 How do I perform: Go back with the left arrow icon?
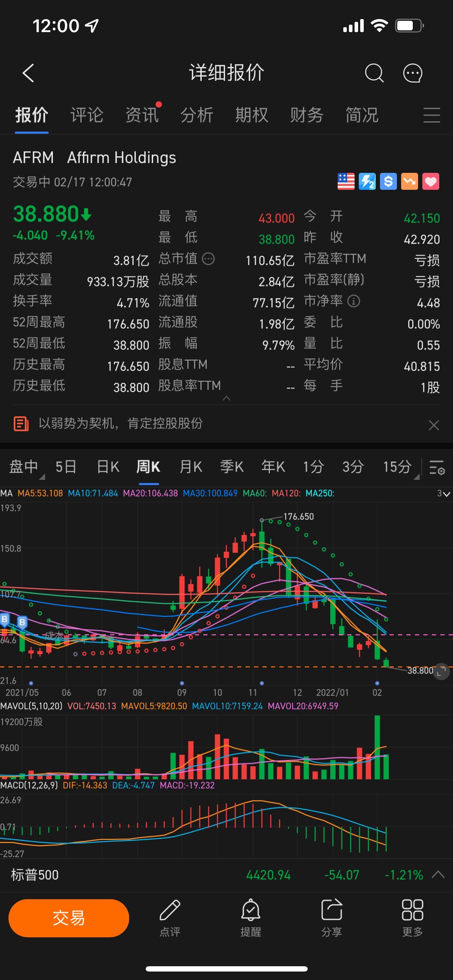[x=29, y=73]
